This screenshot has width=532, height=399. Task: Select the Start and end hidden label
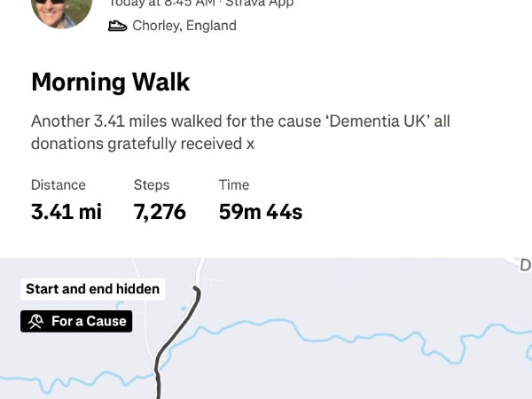(92, 289)
